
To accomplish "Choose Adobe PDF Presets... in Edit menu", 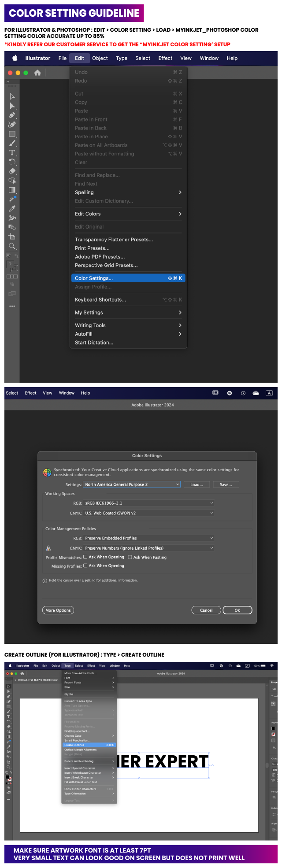I will pyautogui.click(x=128, y=257).
